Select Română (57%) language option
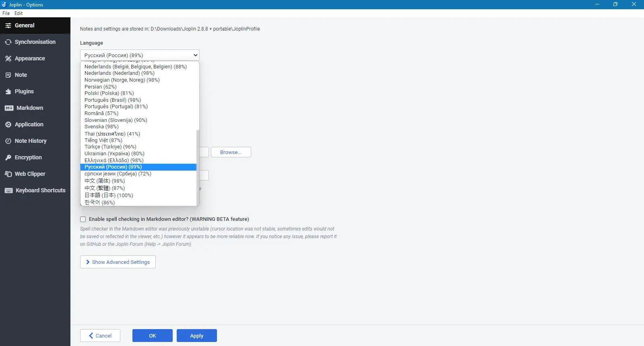The height and width of the screenshot is (346, 644). [x=138, y=113]
